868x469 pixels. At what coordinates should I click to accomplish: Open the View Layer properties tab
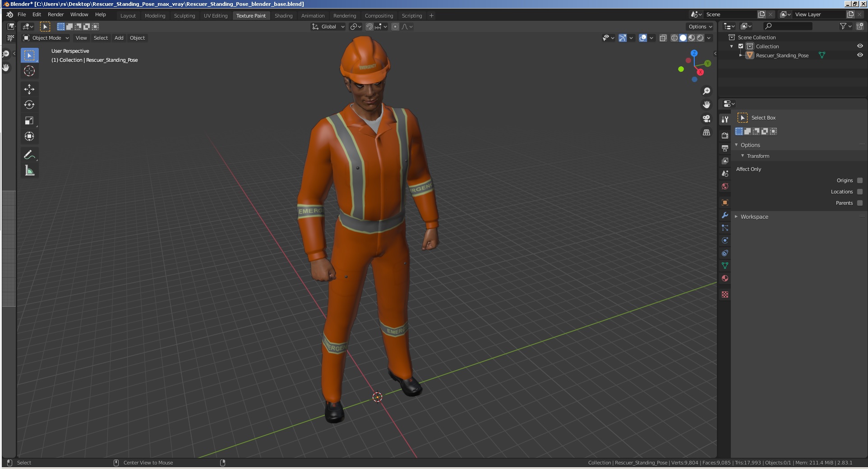(725, 161)
